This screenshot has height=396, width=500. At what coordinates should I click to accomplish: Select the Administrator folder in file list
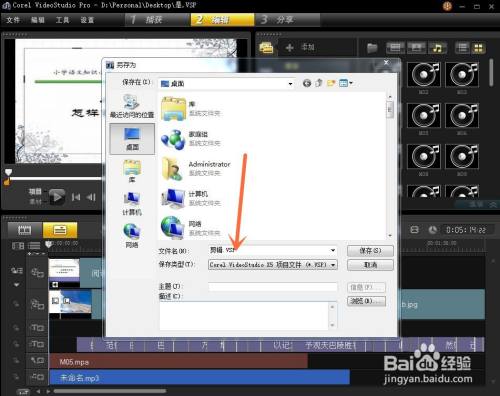[195, 169]
